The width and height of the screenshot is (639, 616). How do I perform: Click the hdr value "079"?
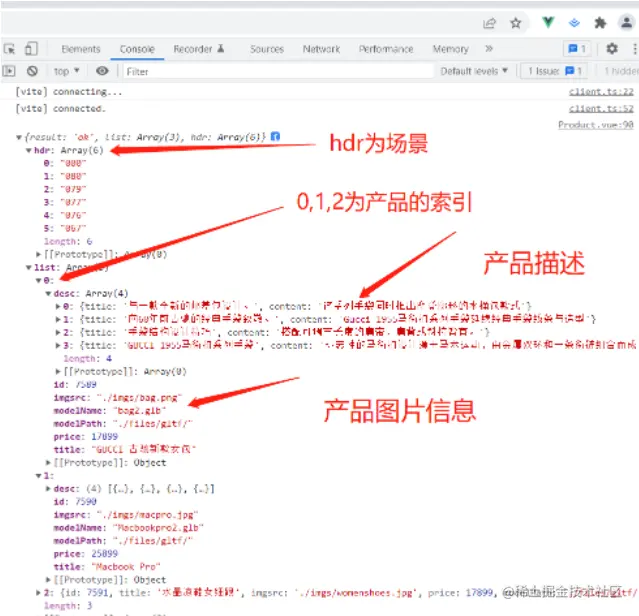click(73, 189)
